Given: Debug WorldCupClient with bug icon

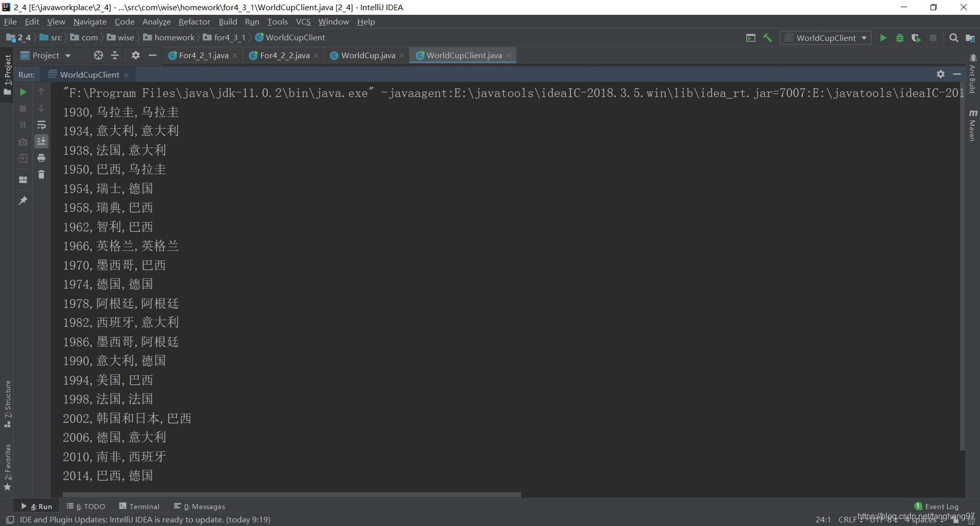Looking at the screenshot, I should pyautogui.click(x=900, y=38).
